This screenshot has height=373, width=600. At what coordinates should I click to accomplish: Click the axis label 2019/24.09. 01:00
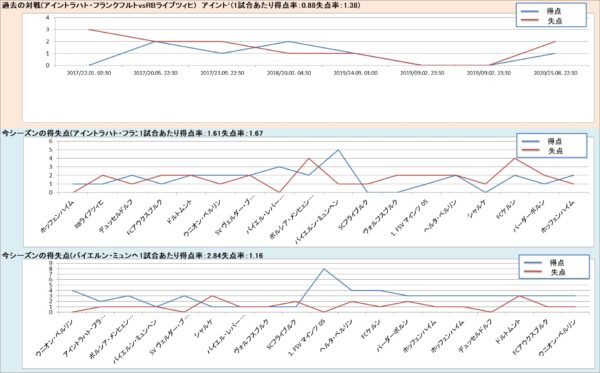pos(355,73)
